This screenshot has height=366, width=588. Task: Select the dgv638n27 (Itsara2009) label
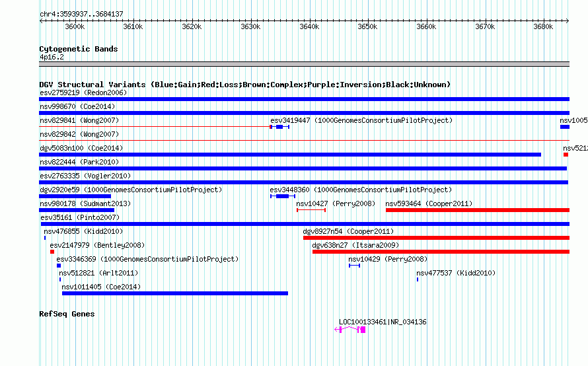[x=355, y=245]
